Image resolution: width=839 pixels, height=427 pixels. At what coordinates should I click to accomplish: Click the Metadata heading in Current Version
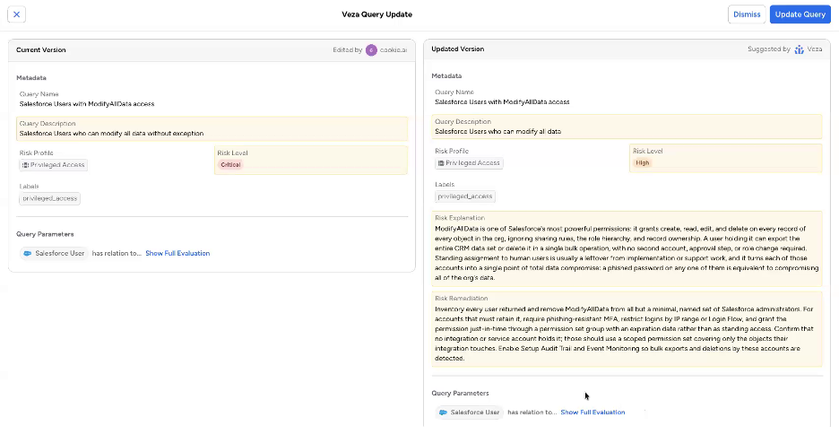pos(31,78)
